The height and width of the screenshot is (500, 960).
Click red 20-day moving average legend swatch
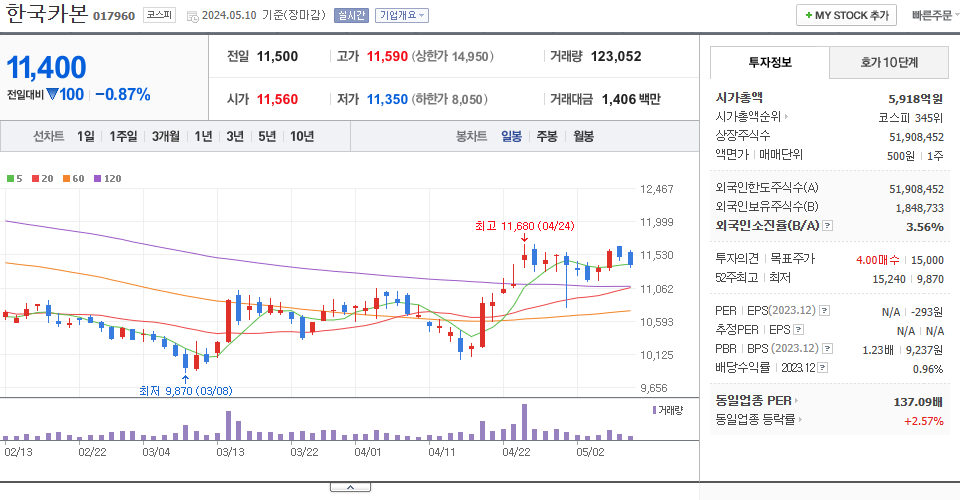pyautogui.click(x=36, y=179)
